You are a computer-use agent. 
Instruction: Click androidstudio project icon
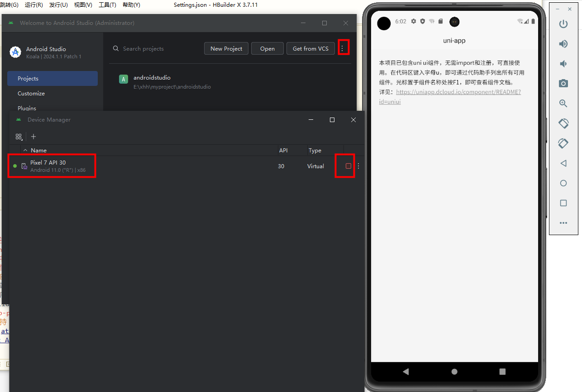point(124,79)
